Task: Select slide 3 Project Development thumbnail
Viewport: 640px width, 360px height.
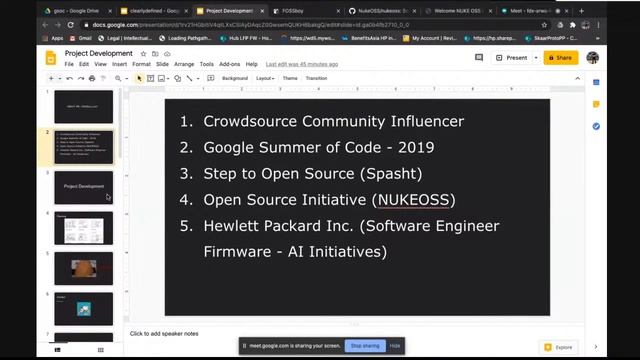Action: point(84,187)
